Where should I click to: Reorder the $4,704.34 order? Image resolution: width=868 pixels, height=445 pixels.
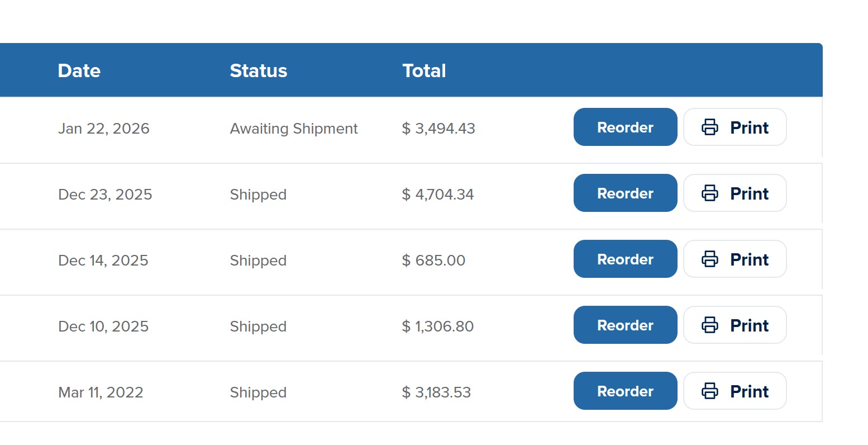click(625, 193)
